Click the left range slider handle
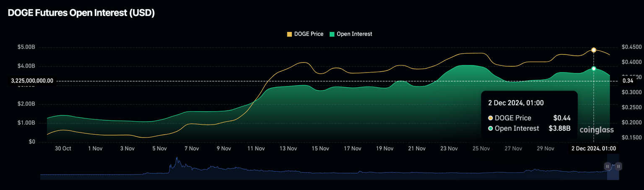The image size is (644, 190). (608, 167)
